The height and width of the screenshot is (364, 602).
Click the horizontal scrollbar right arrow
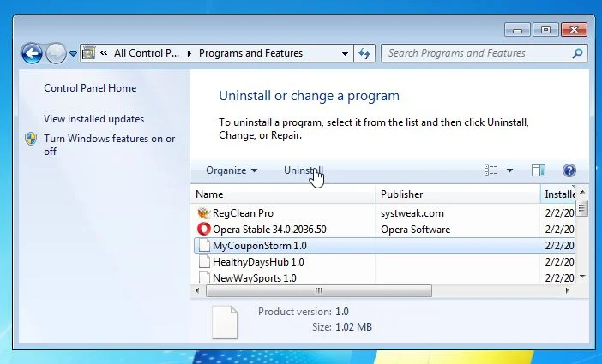(x=567, y=290)
